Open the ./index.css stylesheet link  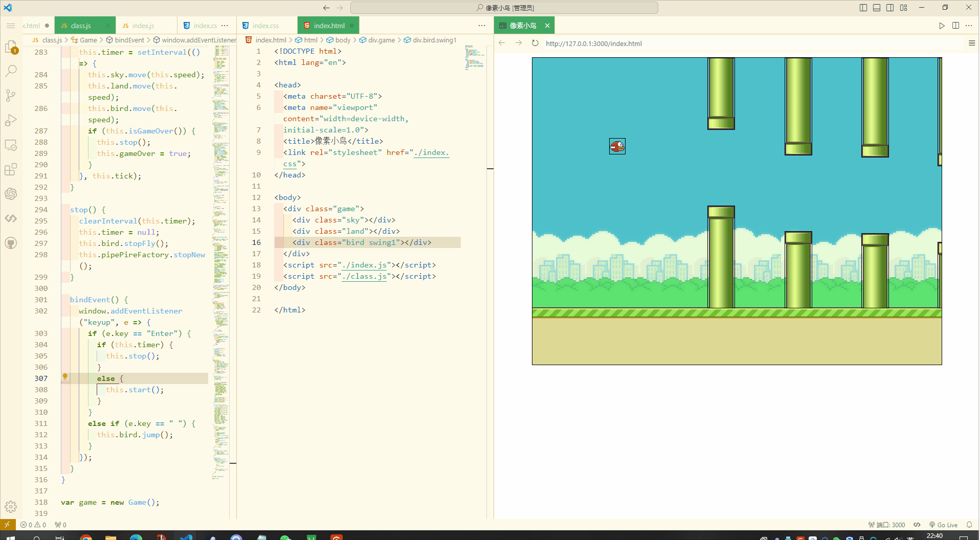coord(431,152)
